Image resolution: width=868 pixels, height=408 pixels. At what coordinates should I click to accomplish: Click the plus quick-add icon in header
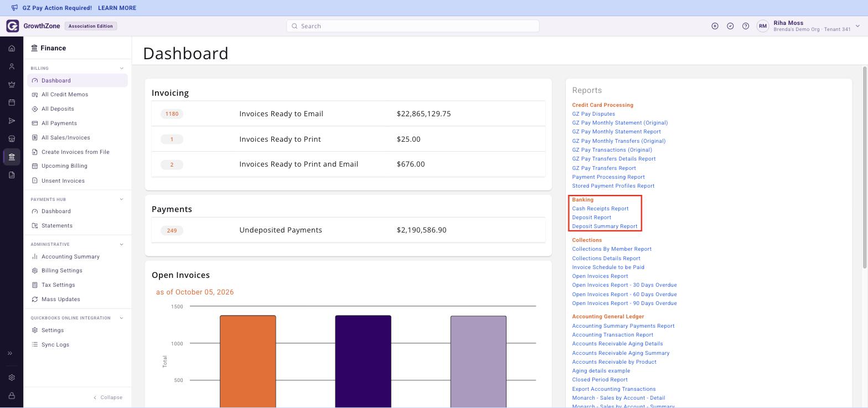coord(715,26)
